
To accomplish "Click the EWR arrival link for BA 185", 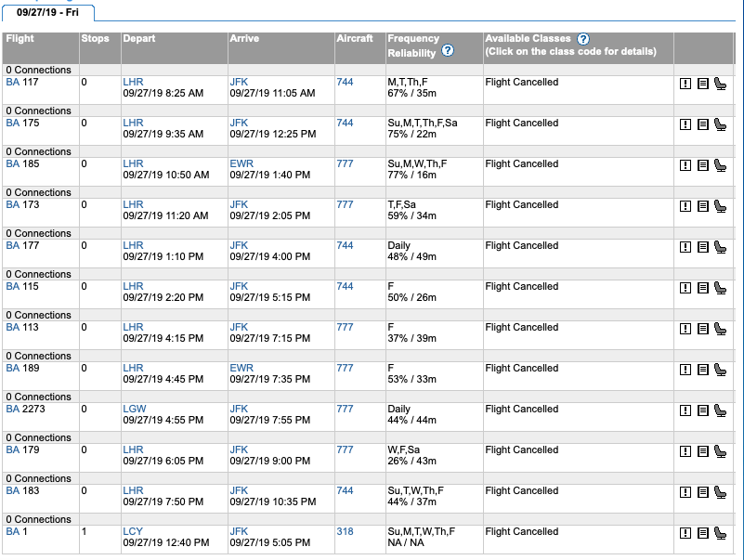I will [241, 163].
